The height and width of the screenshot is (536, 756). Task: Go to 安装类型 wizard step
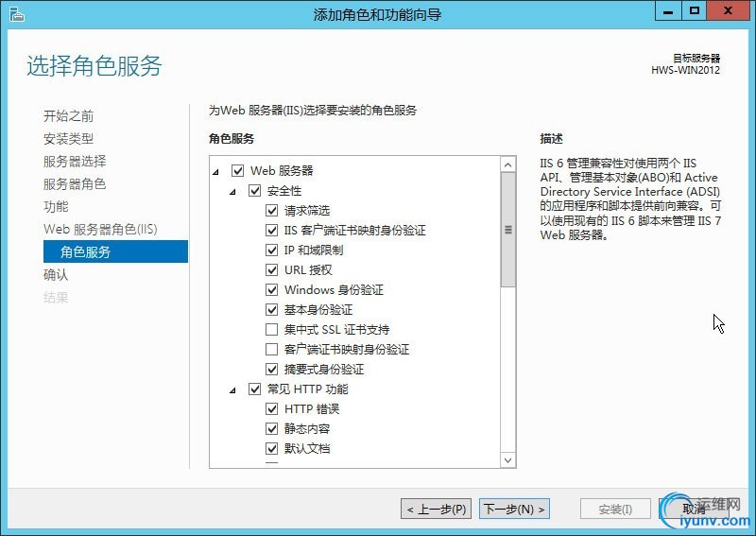point(68,139)
